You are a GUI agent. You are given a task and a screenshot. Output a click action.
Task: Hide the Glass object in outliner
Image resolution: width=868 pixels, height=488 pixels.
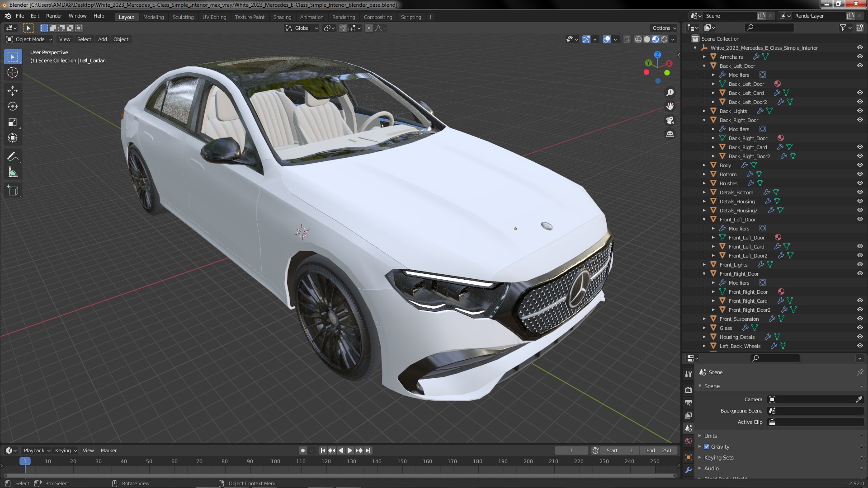[x=859, y=328]
